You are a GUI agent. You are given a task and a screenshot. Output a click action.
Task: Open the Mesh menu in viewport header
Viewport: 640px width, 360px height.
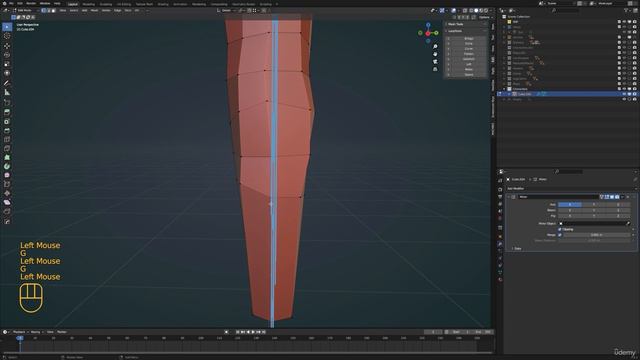coord(94,11)
